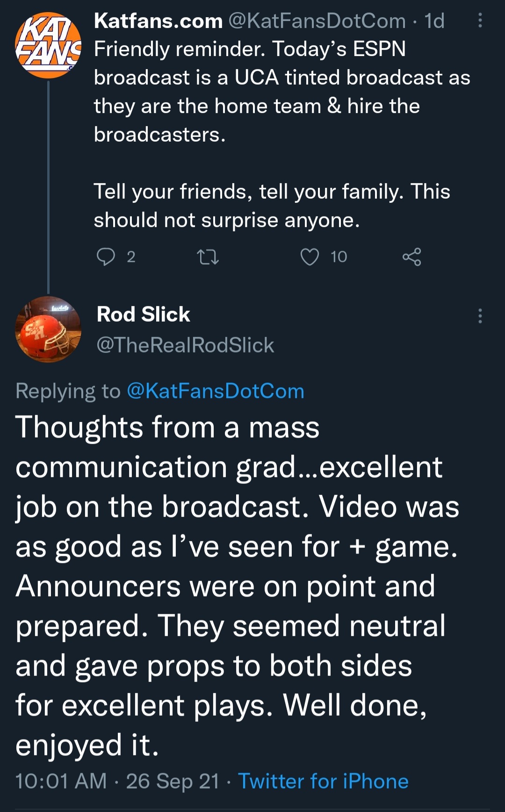Screen dimensions: 505x812
Task: Tap the Twitter for iPhone link
Action: tap(323, 781)
